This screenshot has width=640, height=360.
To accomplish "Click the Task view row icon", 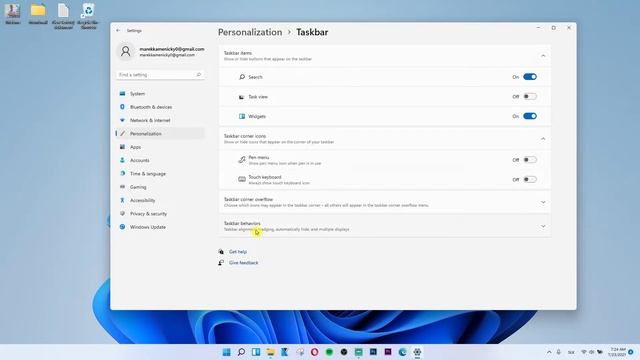I will (x=242, y=97).
